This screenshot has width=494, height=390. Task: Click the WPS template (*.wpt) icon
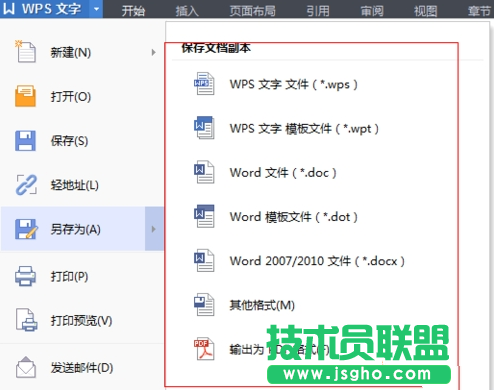tap(204, 128)
